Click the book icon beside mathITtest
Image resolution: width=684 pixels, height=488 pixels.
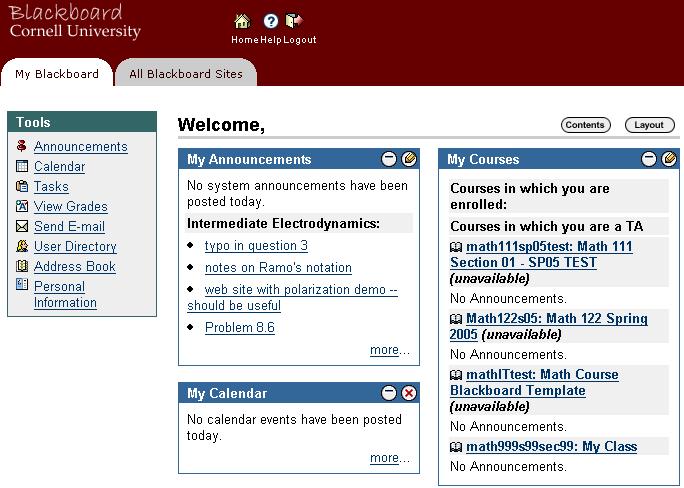pyautogui.click(x=456, y=375)
